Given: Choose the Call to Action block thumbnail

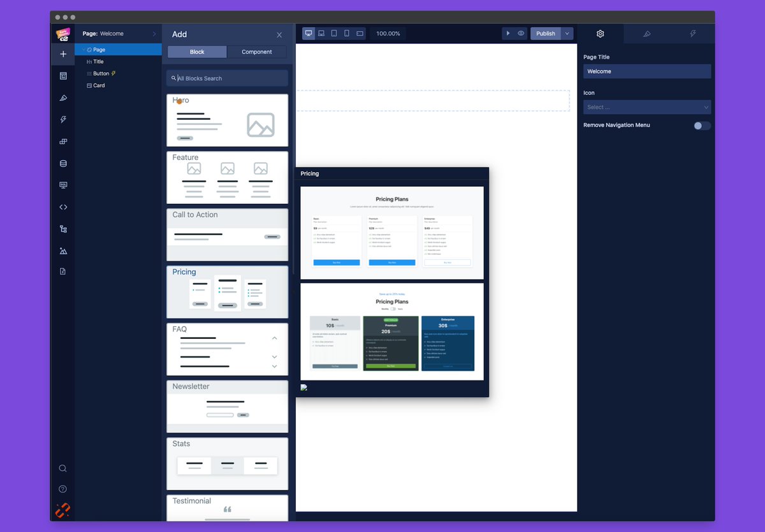Looking at the screenshot, I should (x=228, y=235).
